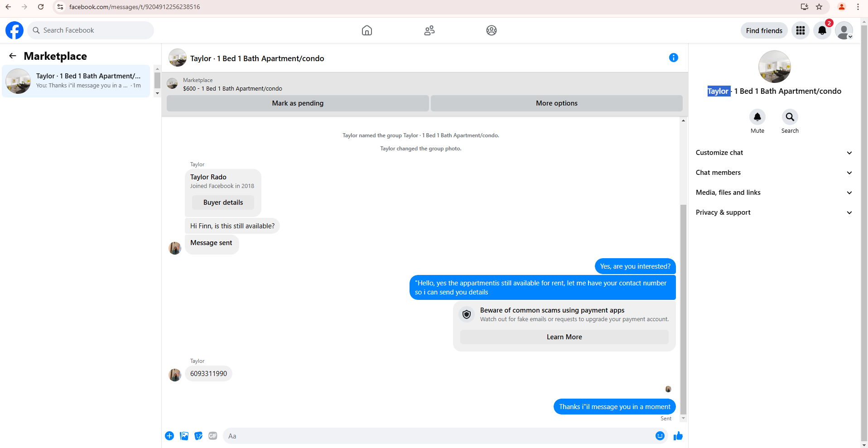Click the conversation list scrollbar
Image resolution: width=868 pixels, height=448 pixels.
tap(157, 80)
